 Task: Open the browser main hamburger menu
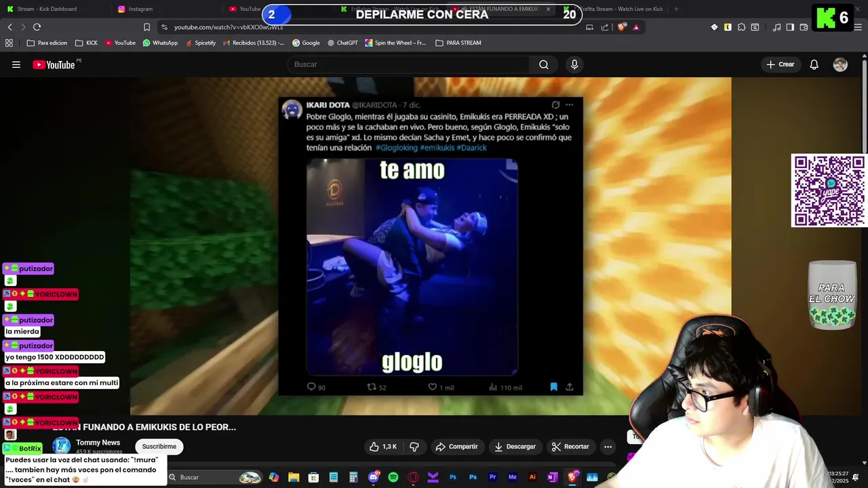pos(858,27)
